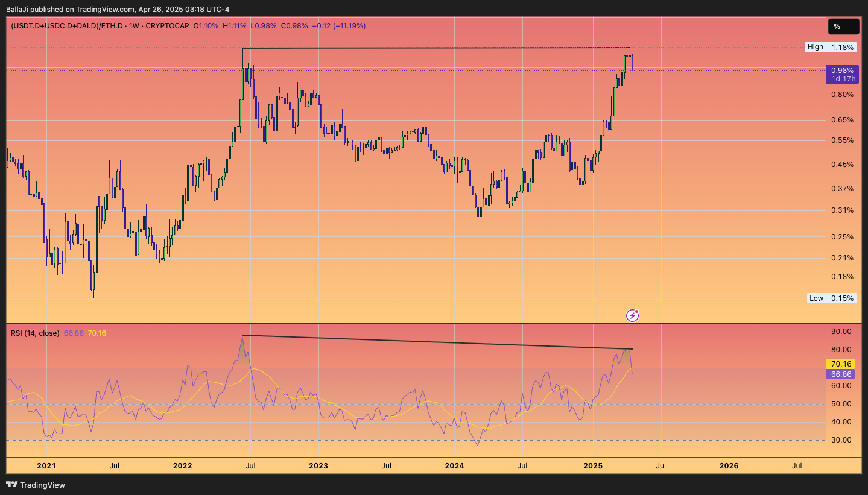Click the 60.00 RSI axis label

click(x=841, y=386)
